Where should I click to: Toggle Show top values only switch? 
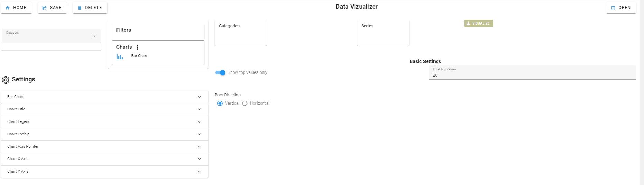tap(220, 72)
